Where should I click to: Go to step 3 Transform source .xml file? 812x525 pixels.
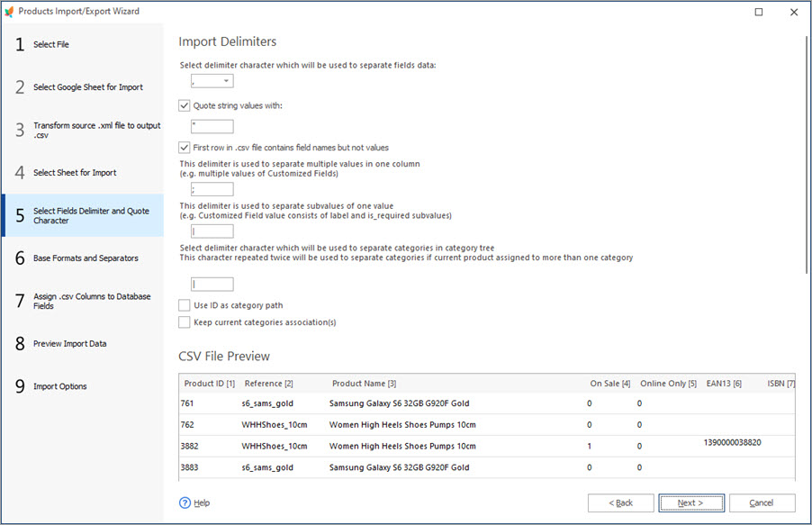point(83,130)
